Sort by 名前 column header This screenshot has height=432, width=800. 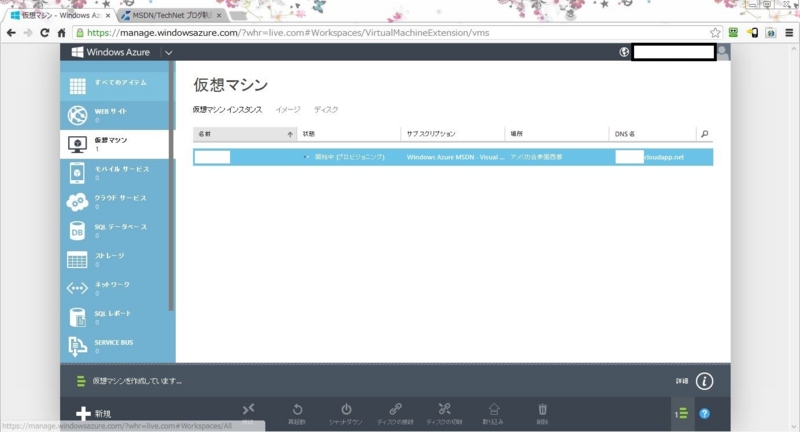(x=245, y=134)
